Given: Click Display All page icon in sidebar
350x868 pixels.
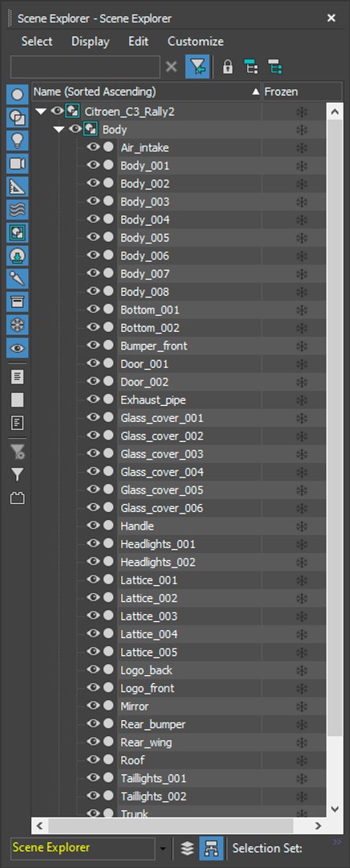Looking at the screenshot, I should pos(17,377).
